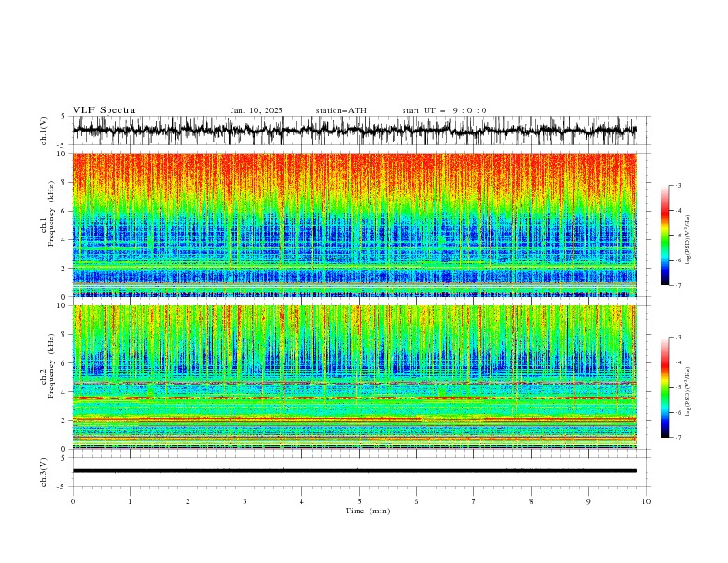Click the ch.1 spectrogram color scale bar
This screenshot has width=728, height=563.
pyautogui.click(x=665, y=236)
